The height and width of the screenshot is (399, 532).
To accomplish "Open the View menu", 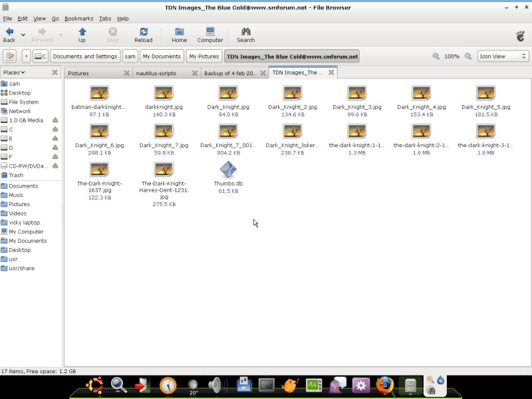I will 39,19.
